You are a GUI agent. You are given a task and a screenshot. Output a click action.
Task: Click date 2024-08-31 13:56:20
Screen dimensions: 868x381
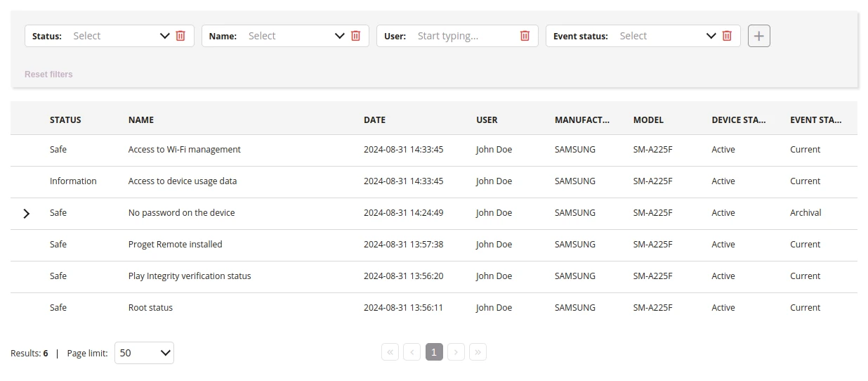tap(403, 276)
